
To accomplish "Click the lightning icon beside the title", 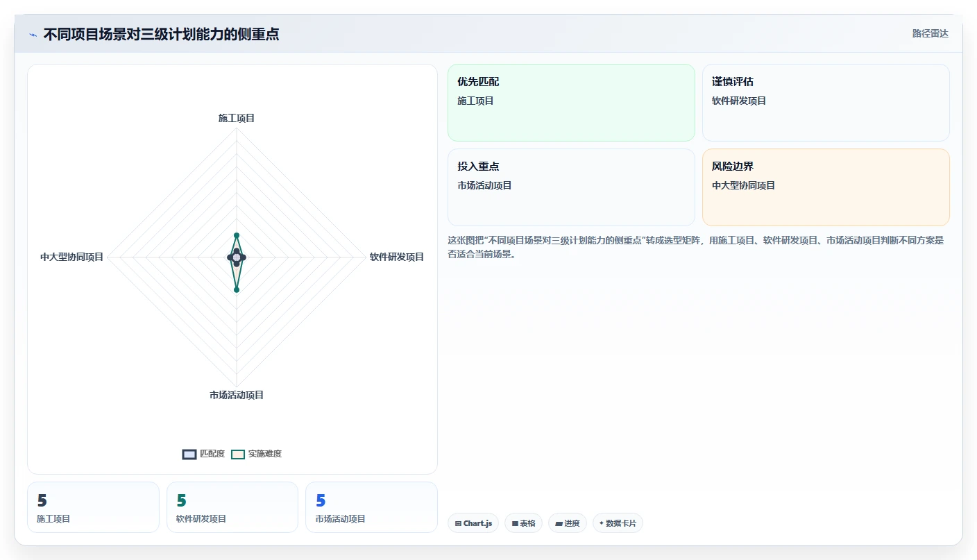I will (33, 35).
